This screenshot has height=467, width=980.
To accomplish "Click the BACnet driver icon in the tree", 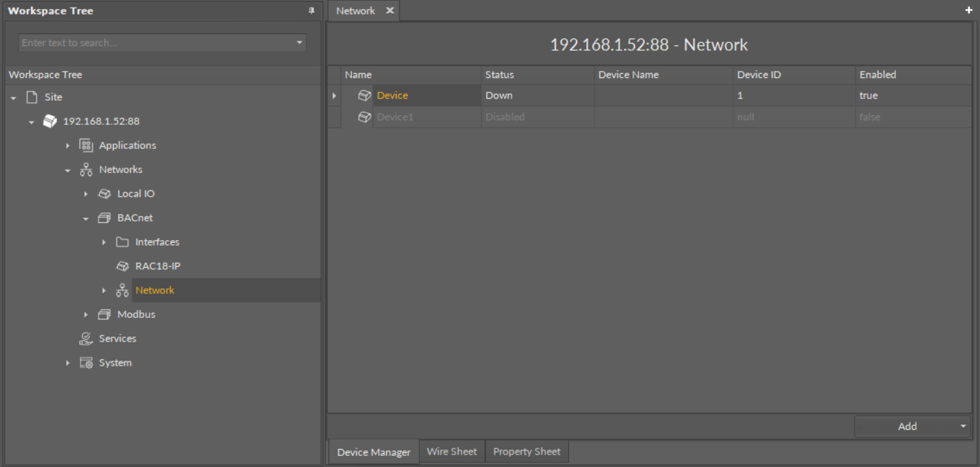I will (x=104, y=217).
